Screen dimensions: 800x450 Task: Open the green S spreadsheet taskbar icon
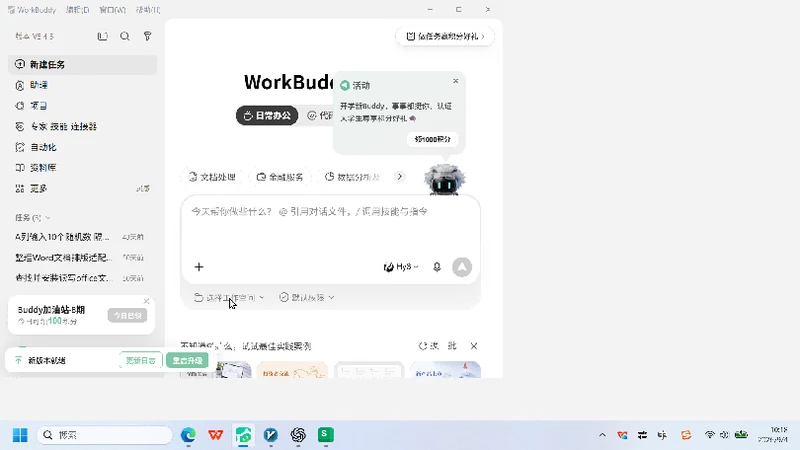[326, 435]
